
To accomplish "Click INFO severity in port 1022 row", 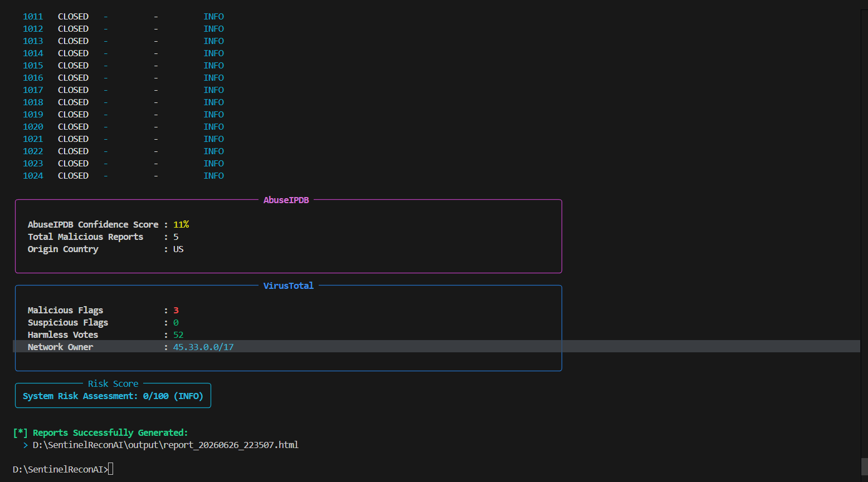I will tap(213, 151).
